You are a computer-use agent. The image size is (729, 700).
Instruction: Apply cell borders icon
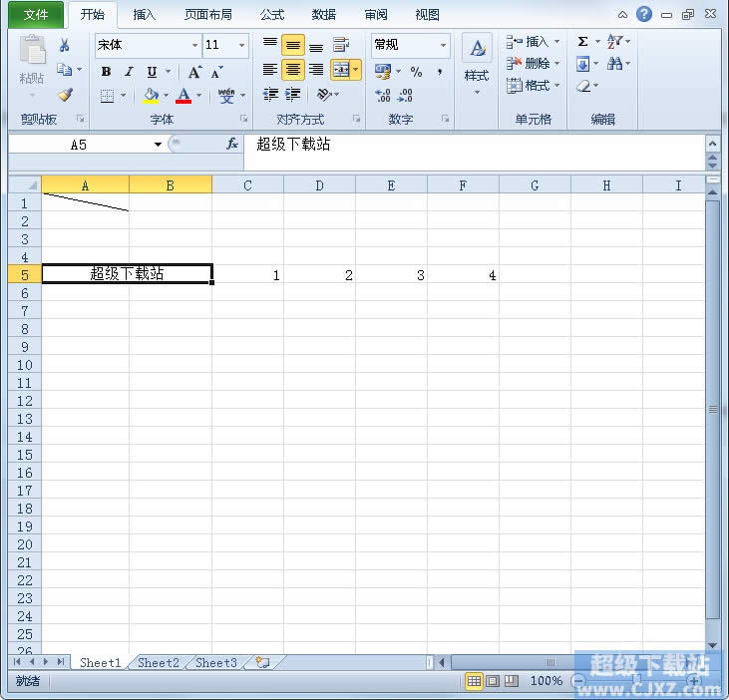pos(108,96)
